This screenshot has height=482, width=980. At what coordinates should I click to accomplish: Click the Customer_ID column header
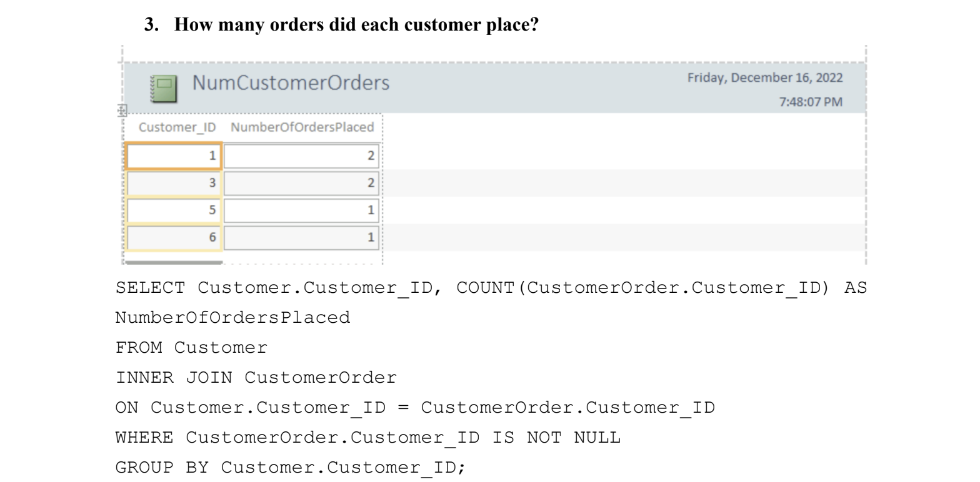[177, 128]
